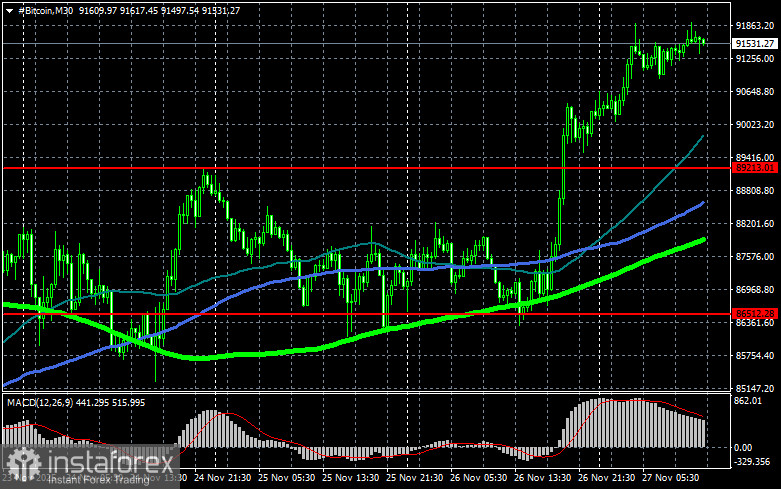Click the time label 26 Nov 13:30
The width and height of the screenshot is (781, 489).
pos(542,478)
